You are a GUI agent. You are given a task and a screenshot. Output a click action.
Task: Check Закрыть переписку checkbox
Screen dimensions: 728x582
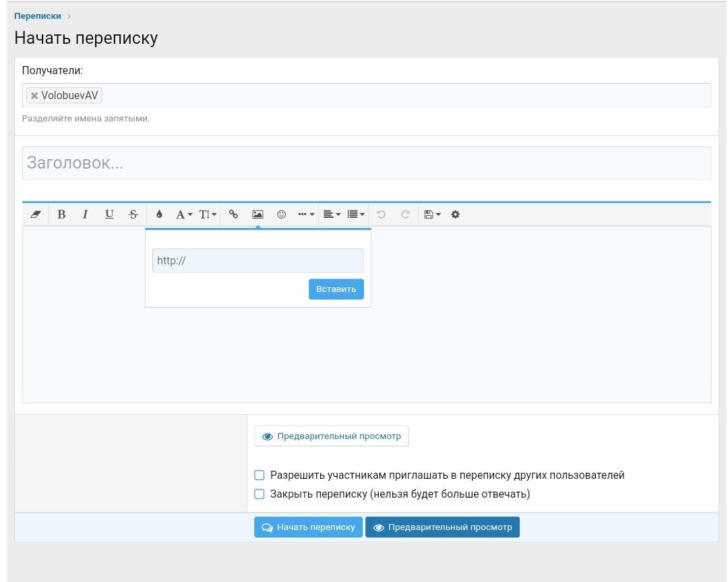coord(260,494)
